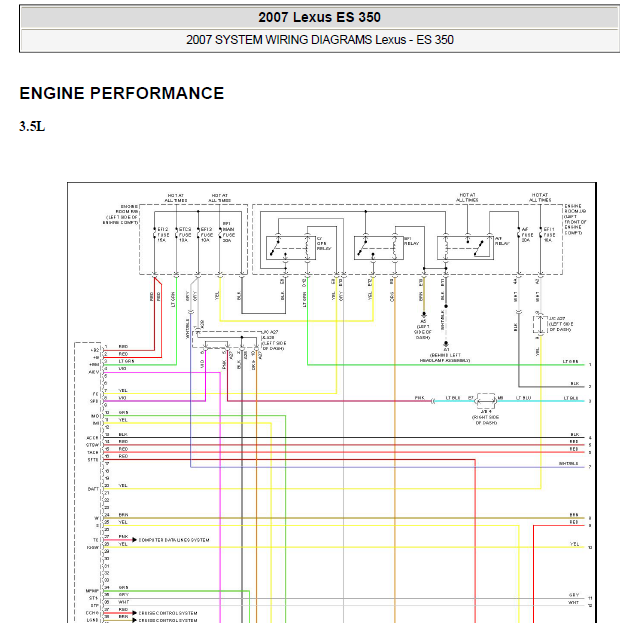Click the 'WHT' wire end numbered 12
This screenshot has height=623, width=620.
574,602
